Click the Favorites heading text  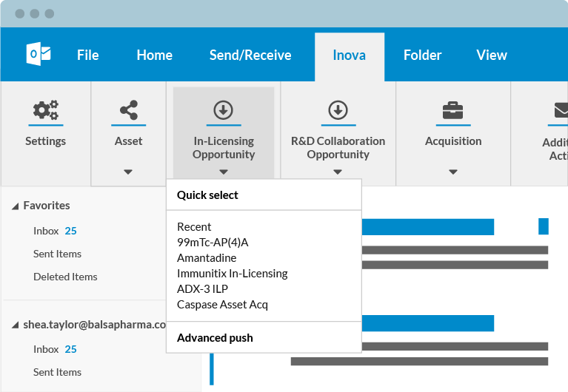point(47,206)
